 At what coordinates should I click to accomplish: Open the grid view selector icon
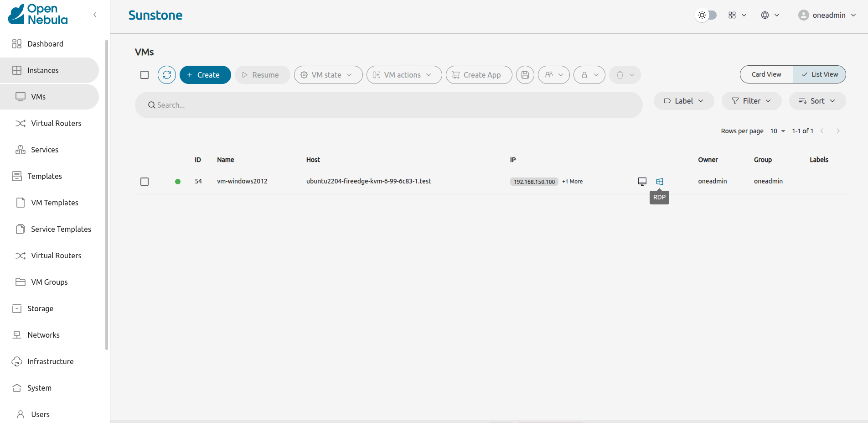tap(737, 15)
